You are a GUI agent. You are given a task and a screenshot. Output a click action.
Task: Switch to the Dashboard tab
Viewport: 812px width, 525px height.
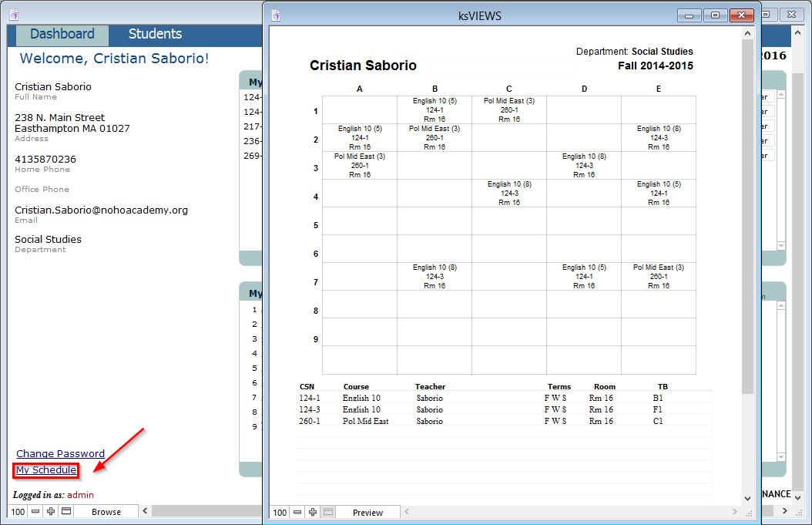62,35
